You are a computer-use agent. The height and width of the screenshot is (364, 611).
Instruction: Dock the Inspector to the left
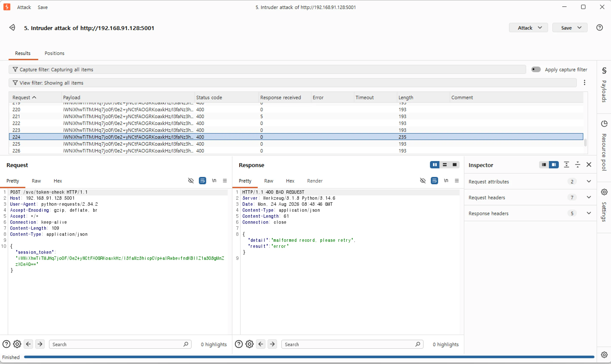tap(544, 165)
